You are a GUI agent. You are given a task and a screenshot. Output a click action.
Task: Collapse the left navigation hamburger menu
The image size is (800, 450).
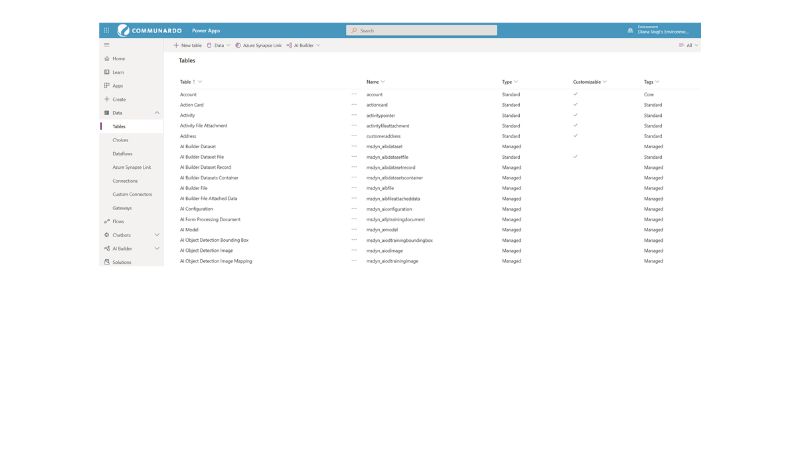coord(107,45)
